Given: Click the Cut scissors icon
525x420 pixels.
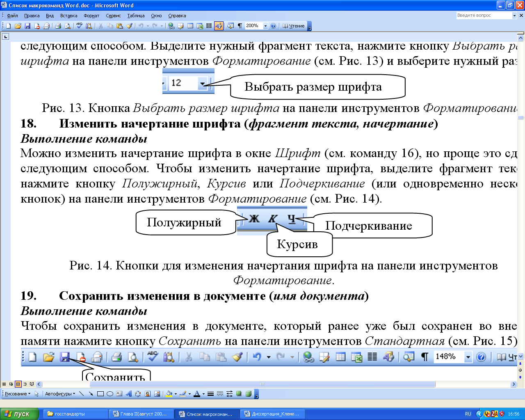Looking at the screenshot, I should [100, 26].
